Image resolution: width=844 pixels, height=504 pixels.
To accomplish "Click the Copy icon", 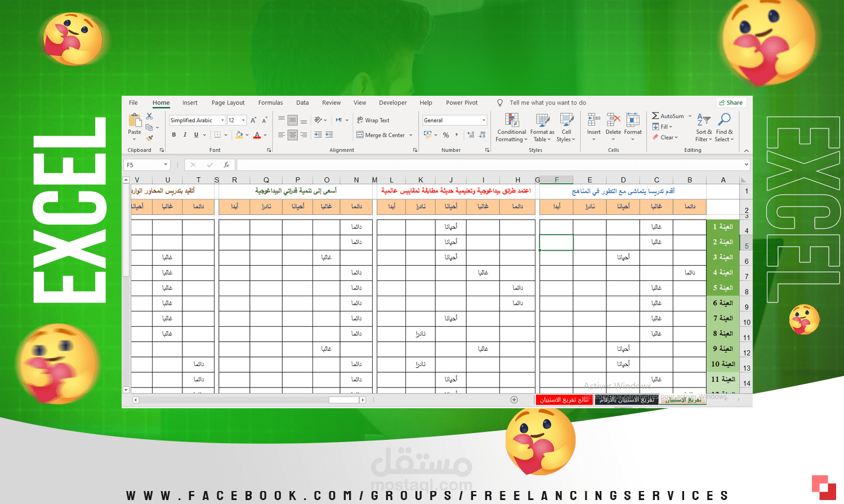I will [149, 127].
